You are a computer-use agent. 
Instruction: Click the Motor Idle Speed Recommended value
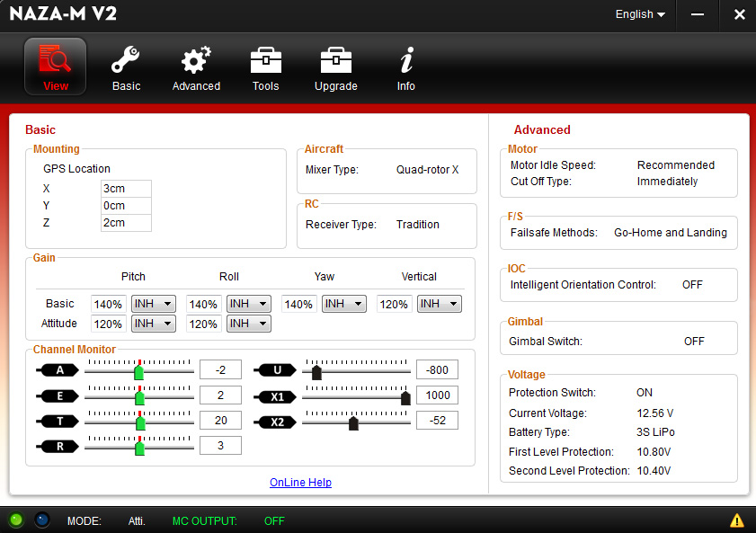click(675, 164)
